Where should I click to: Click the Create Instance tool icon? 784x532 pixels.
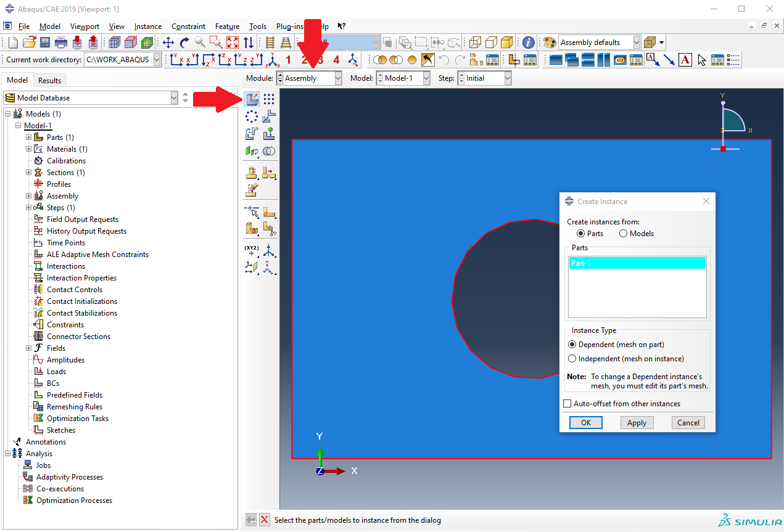(252, 99)
